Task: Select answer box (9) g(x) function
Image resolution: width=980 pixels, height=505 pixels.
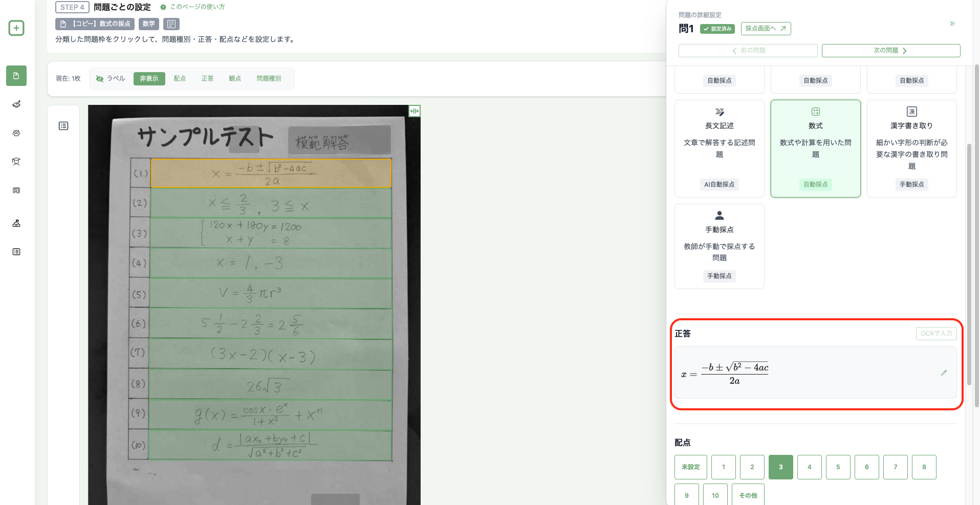Action: 270,415
